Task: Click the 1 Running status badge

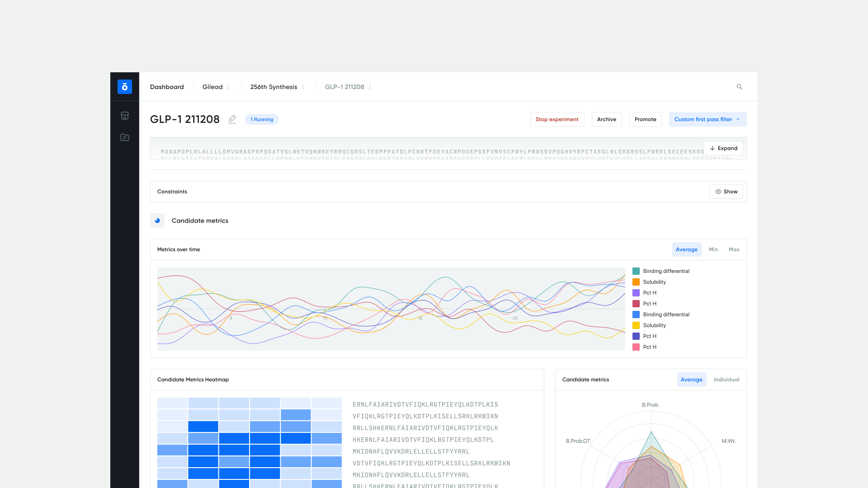Action: point(262,119)
